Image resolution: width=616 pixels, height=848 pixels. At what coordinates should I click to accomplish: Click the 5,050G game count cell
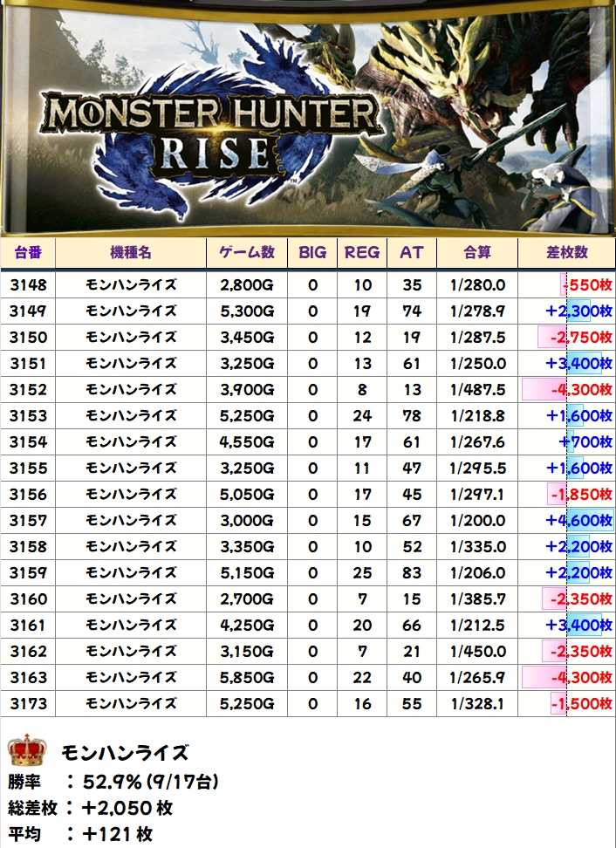[247, 494]
